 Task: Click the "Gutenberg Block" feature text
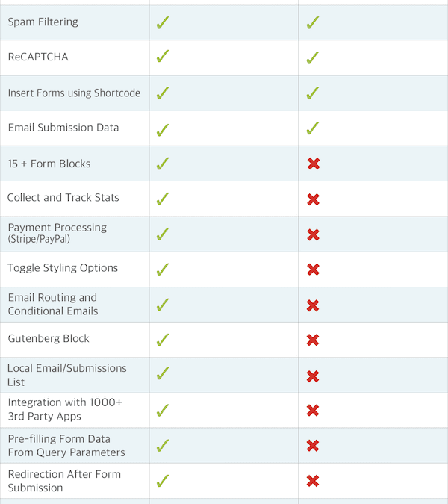click(49, 338)
